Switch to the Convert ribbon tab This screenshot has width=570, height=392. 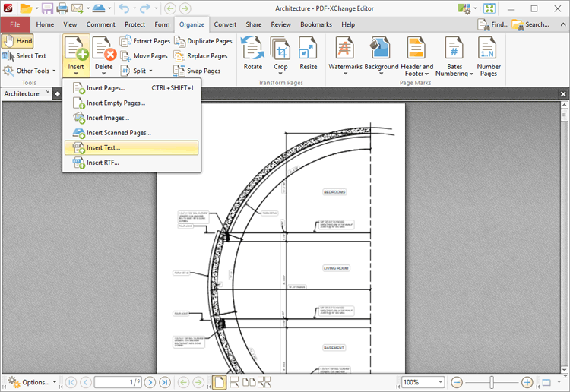(225, 24)
